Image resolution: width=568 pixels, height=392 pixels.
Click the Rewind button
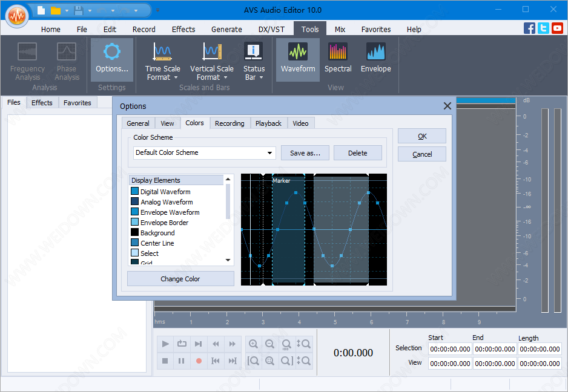coord(216,344)
